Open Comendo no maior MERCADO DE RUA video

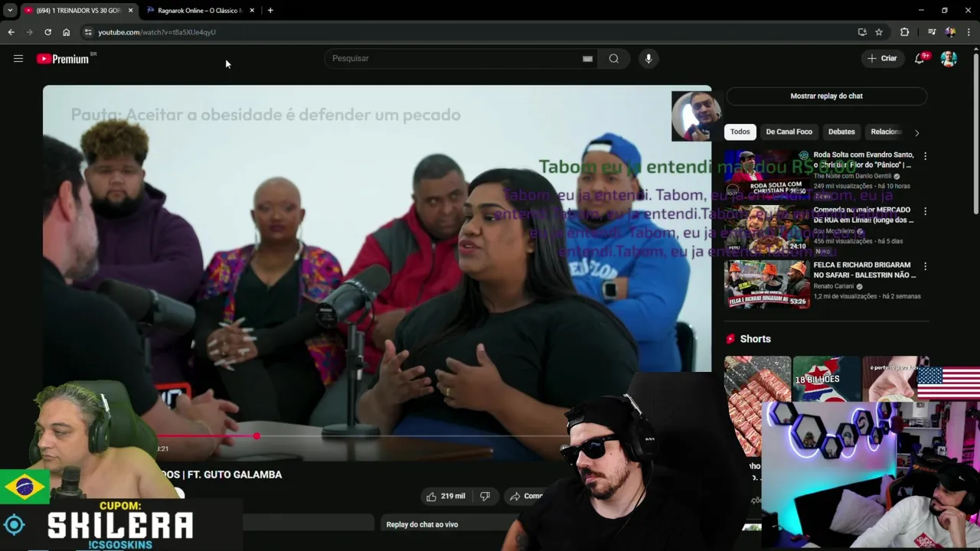[x=863, y=214]
